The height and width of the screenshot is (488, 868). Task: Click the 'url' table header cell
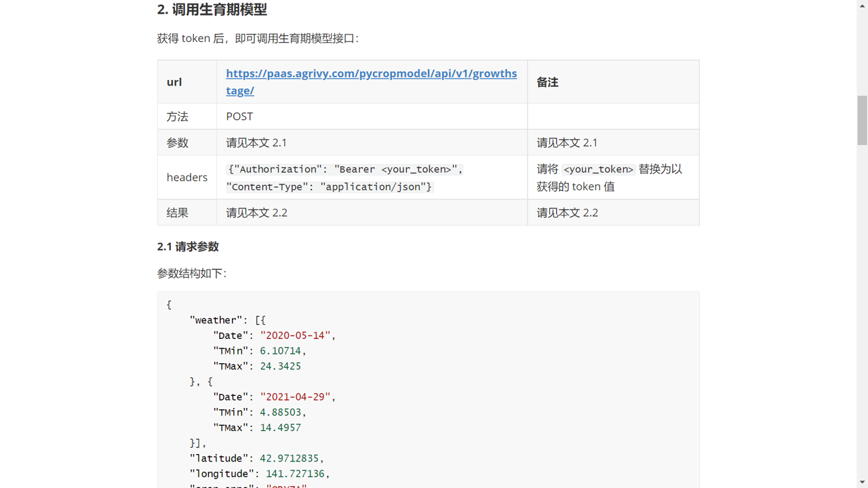[174, 82]
